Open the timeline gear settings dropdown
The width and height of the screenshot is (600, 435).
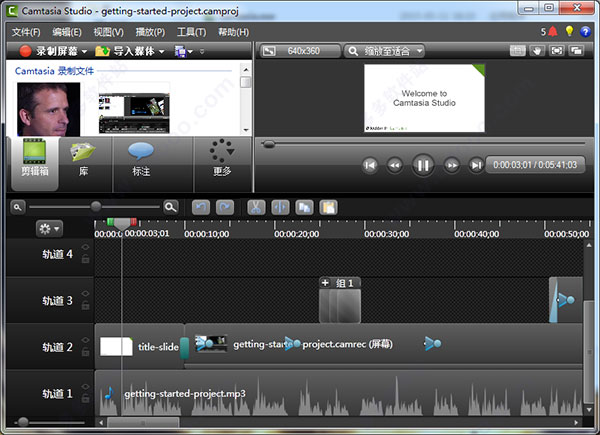pos(49,229)
